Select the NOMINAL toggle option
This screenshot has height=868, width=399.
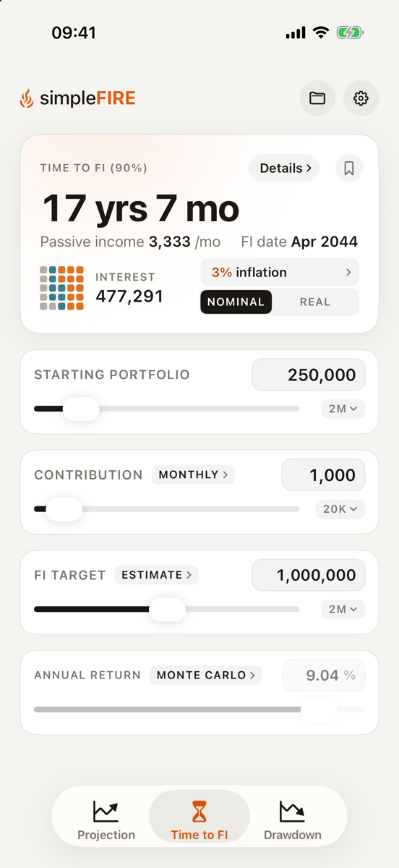(x=236, y=302)
